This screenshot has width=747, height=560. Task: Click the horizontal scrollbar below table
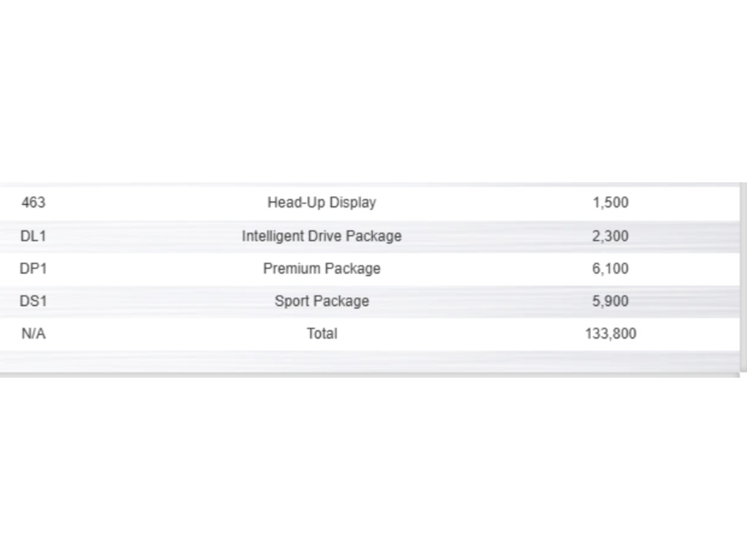point(370,376)
